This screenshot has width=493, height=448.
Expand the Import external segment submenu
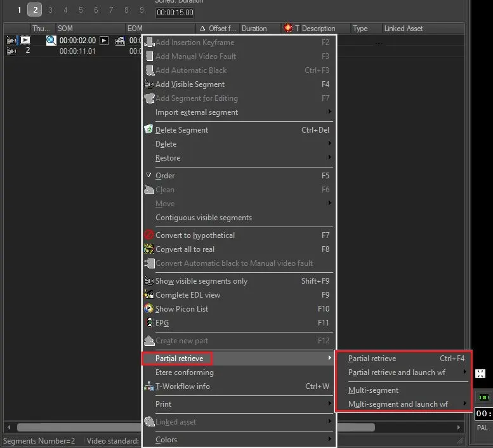pyautogui.click(x=329, y=112)
